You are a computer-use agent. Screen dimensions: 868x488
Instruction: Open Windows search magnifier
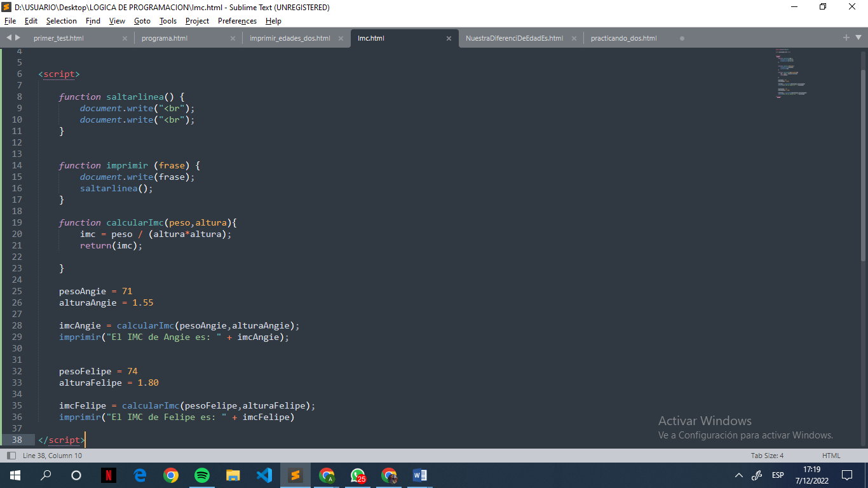(46, 475)
